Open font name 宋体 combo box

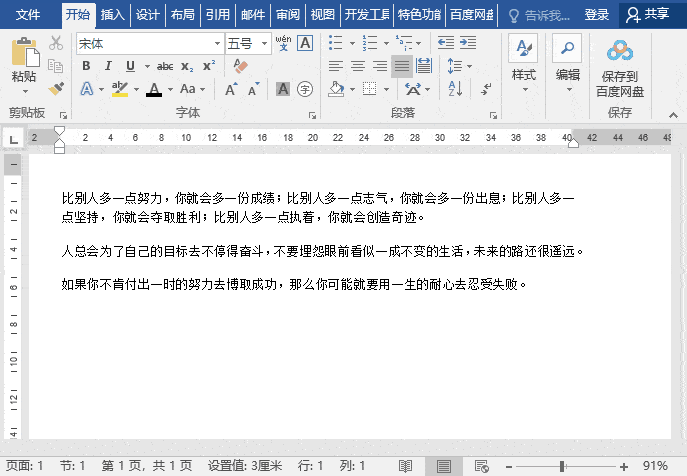tap(150, 43)
